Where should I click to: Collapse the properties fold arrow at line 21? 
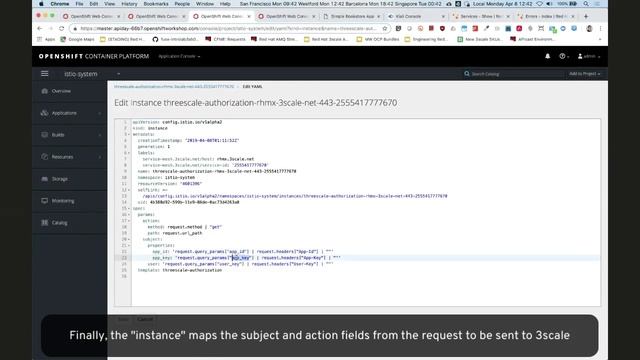coord(129,245)
